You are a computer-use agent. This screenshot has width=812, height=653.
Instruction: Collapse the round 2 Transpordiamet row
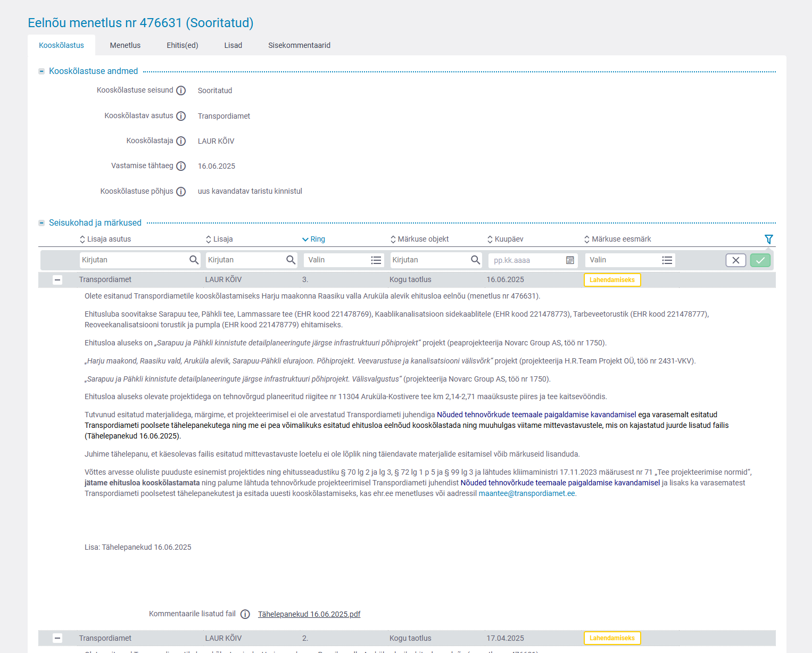tap(57, 638)
